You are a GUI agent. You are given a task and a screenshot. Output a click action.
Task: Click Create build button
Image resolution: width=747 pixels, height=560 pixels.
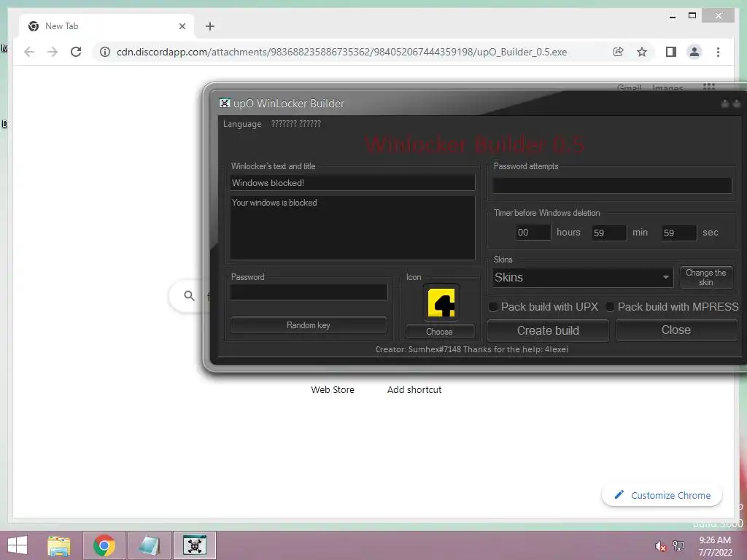548,330
